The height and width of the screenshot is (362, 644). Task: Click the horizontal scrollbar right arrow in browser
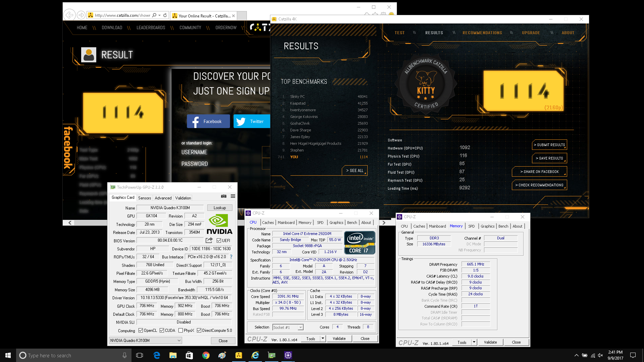click(x=384, y=223)
